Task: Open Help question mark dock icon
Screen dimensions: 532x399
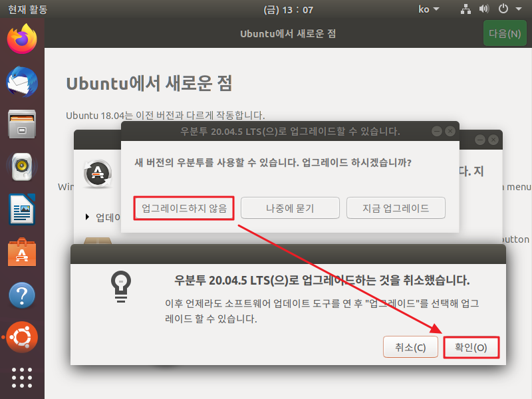Action: (22, 295)
